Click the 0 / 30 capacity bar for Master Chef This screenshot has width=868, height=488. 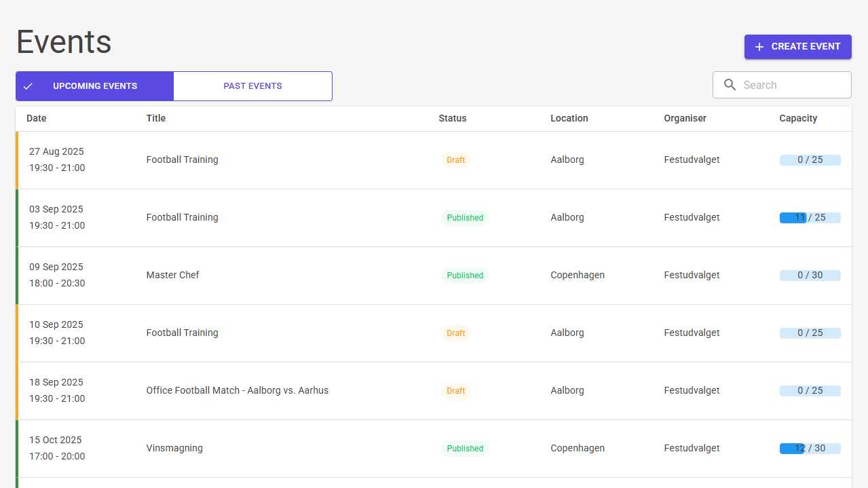pos(810,276)
